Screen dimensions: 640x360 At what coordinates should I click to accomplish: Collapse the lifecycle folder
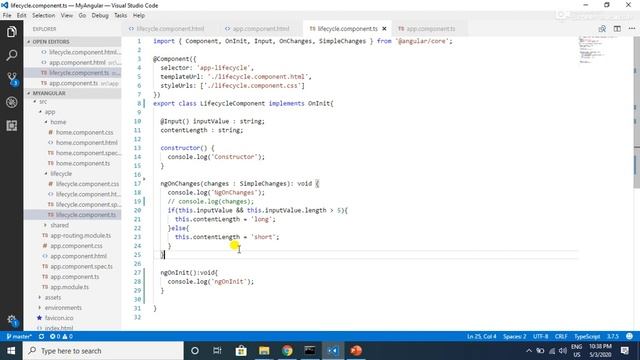click(46, 173)
